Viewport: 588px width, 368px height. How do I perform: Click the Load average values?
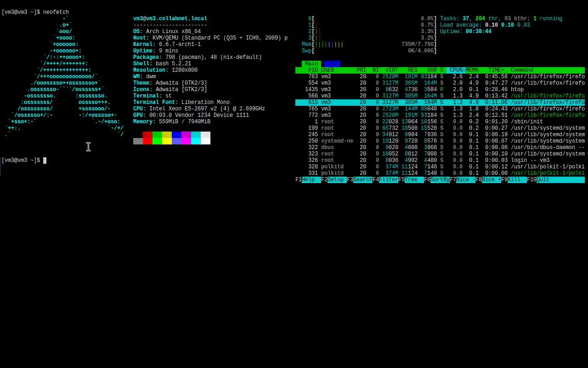(508, 25)
